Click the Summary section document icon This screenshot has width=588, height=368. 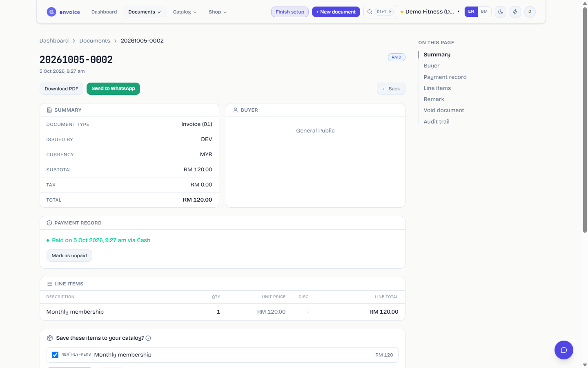(x=49, y=110)
